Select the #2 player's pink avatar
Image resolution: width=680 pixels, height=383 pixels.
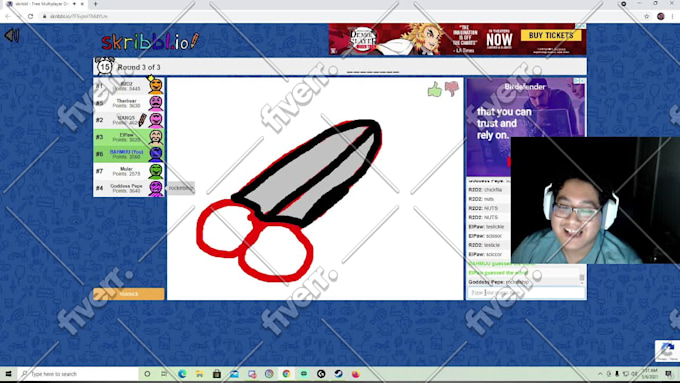click(156, 120)
